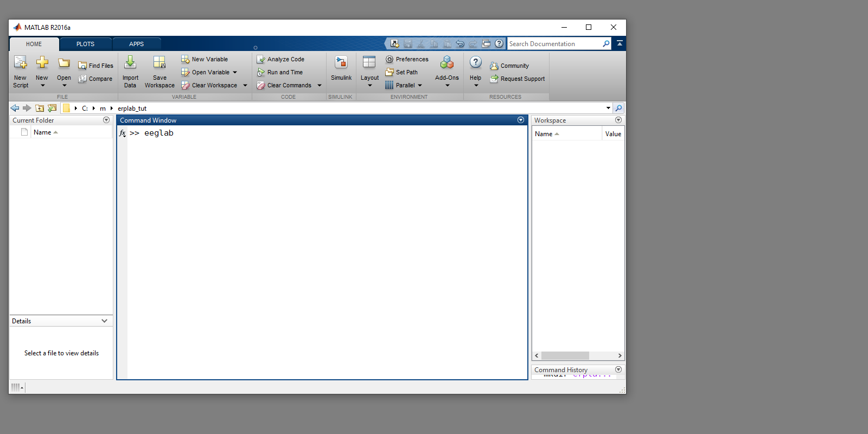Click the Workspace Value column header
The width and height of the screenshot is (868, 434).
[x=613, y=133]
